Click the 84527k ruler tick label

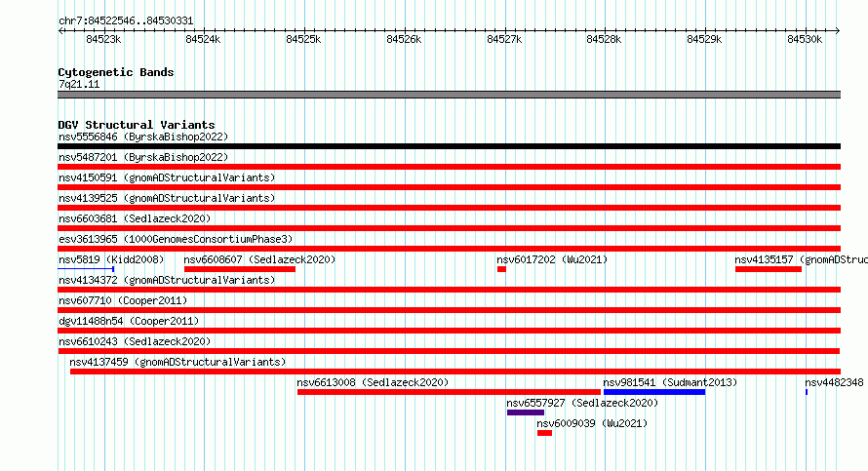(x=504, y=39)
